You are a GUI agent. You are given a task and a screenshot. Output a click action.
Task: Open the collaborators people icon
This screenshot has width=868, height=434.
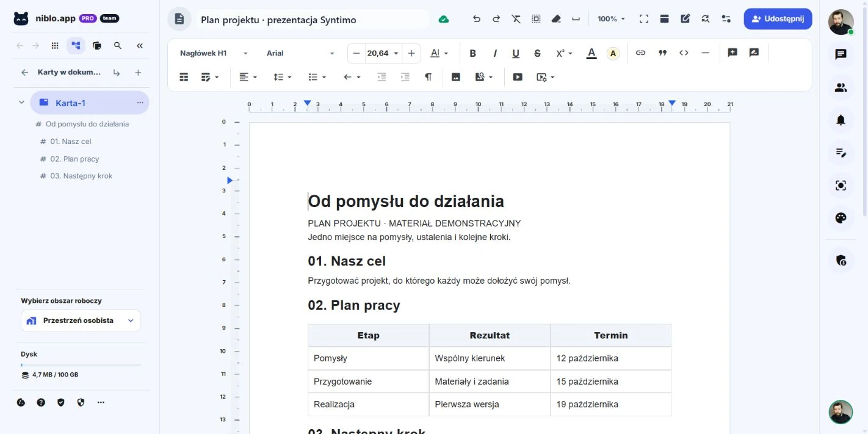[841, 87]
